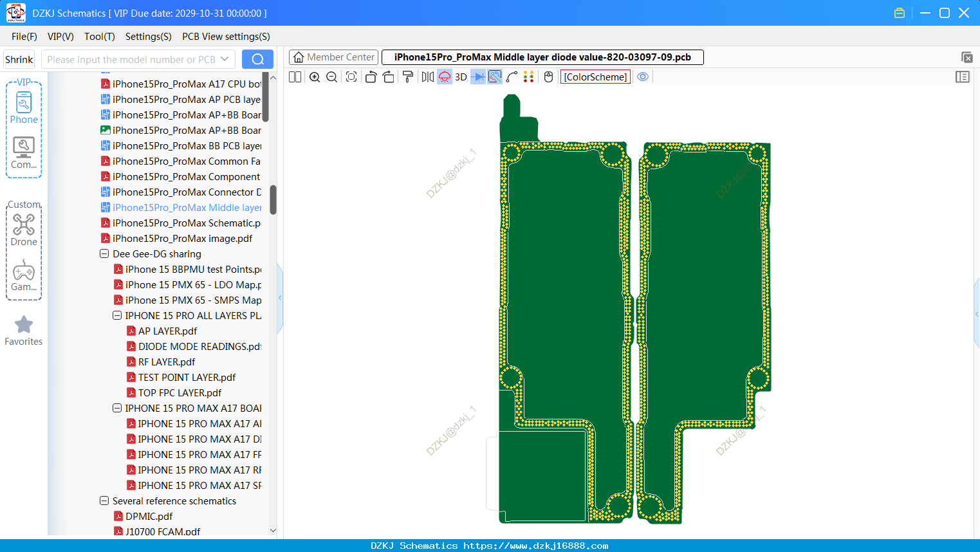Open iPhone15Pro_ProMax Connector file
The image size is (980, 552).
point(181,192)
